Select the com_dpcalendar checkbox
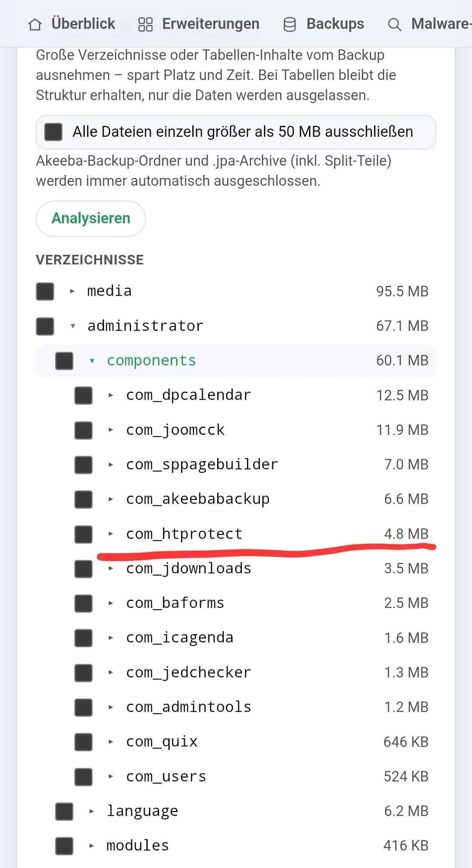 click(83, 396)
